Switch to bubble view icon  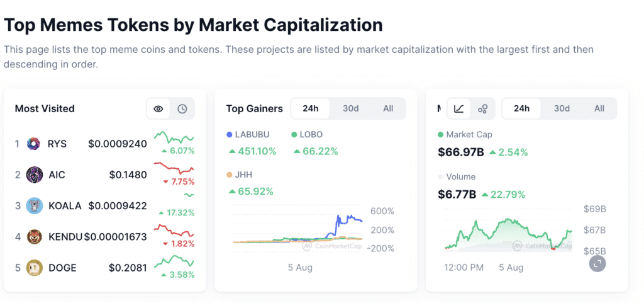pyautogui.click(x=483, y=108)
